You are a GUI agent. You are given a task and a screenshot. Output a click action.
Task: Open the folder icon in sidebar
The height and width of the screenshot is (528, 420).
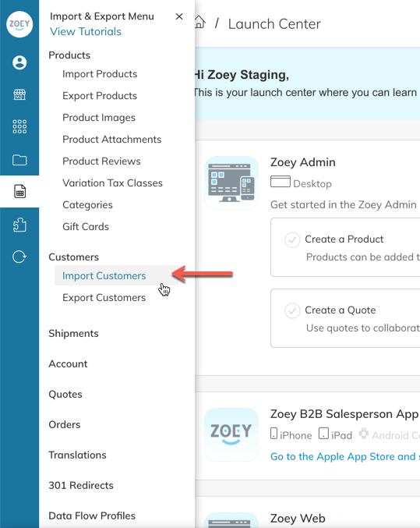(x=19, y=160)
